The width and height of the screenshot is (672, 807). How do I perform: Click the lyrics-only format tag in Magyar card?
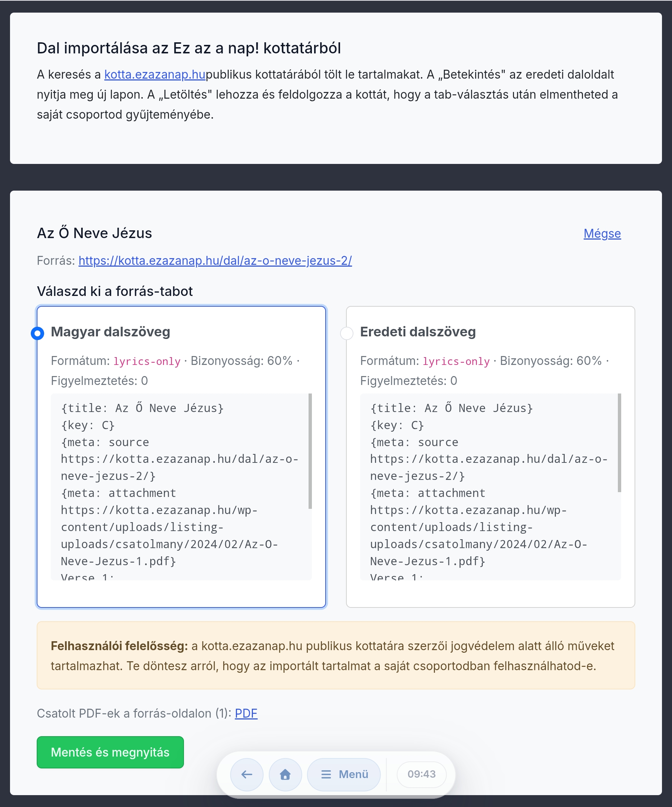147,361
